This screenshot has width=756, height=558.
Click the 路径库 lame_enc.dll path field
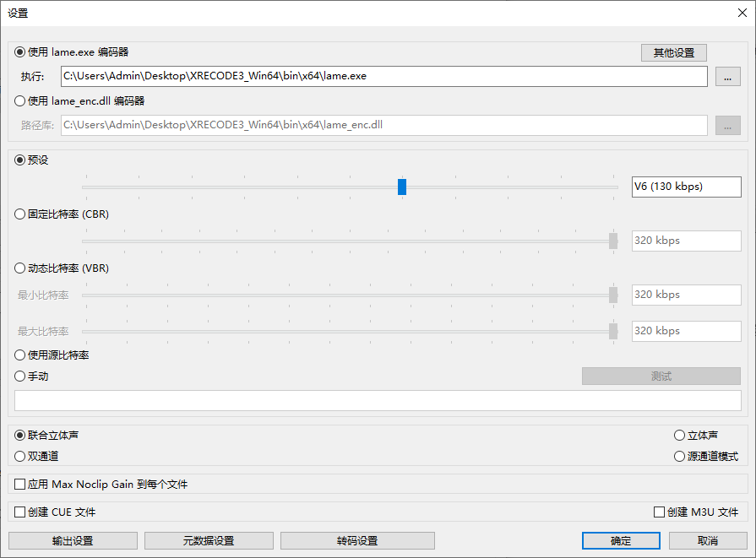[384, 125]
